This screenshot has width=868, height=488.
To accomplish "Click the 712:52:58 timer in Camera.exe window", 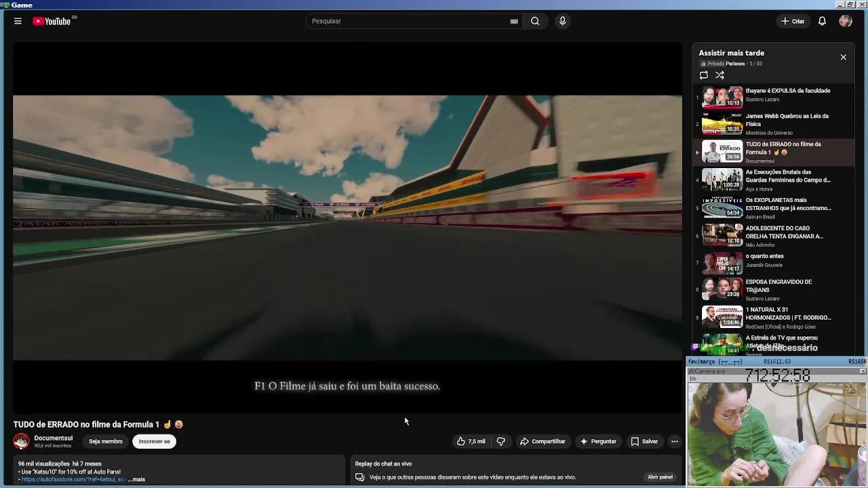I will coord(778,375).
